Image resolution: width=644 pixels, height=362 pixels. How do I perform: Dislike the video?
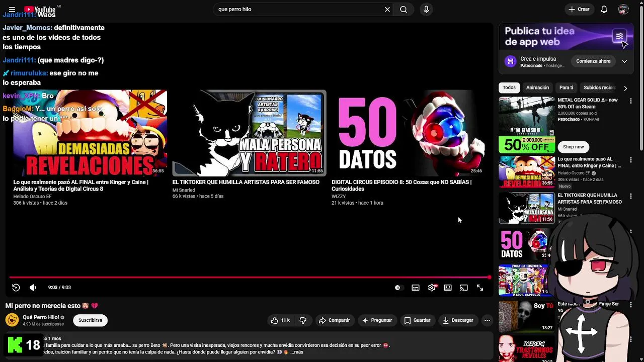coord(303,320)
